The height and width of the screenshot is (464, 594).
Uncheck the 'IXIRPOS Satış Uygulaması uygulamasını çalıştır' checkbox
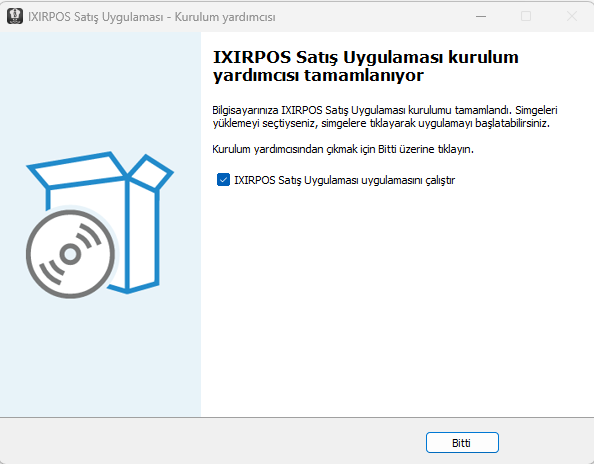[224, 180]
